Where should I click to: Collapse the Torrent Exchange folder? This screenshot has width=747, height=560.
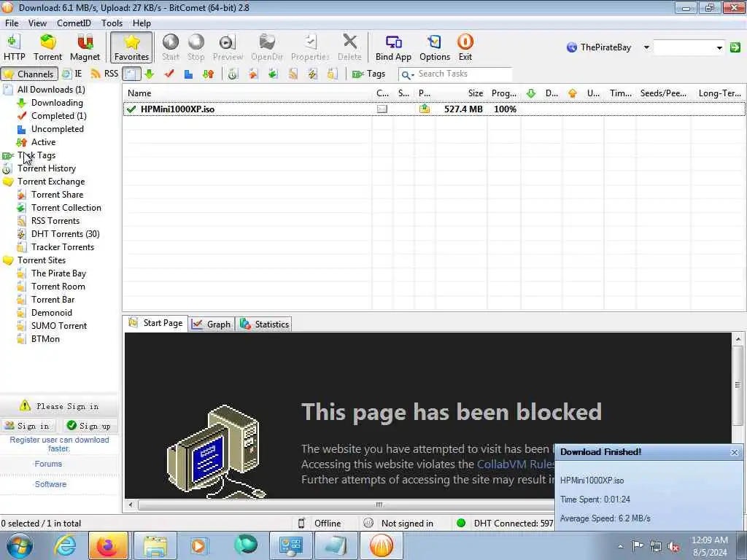click(51, 182)
